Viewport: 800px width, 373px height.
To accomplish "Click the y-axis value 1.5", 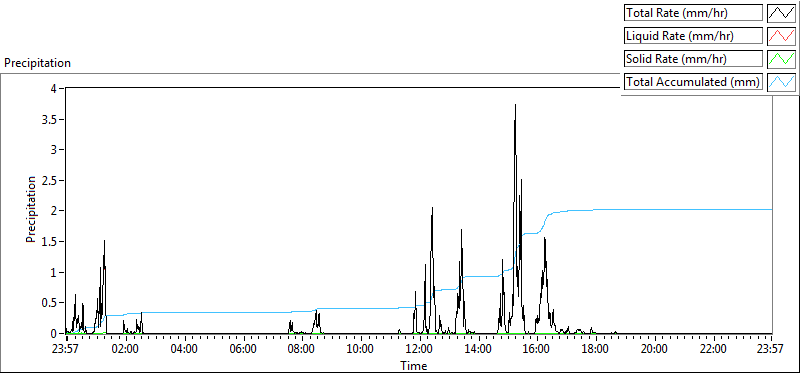I will point(50,241).
